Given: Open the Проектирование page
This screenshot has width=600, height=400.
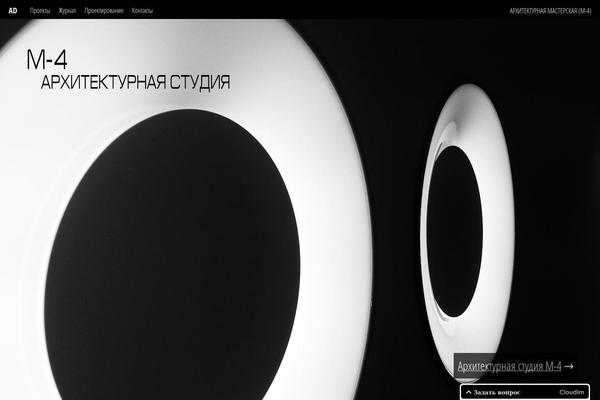Looking at the screenshot, I should 104,9.
